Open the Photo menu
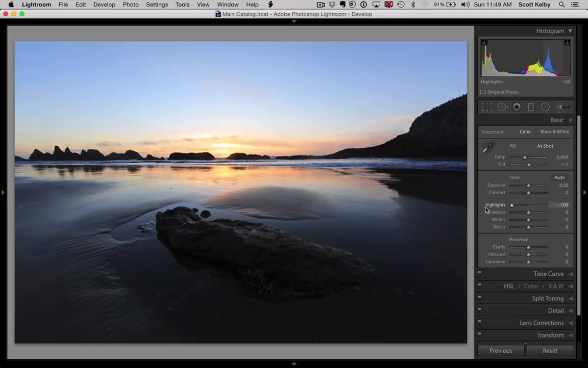Screen dimensions: 588x368 131,4
